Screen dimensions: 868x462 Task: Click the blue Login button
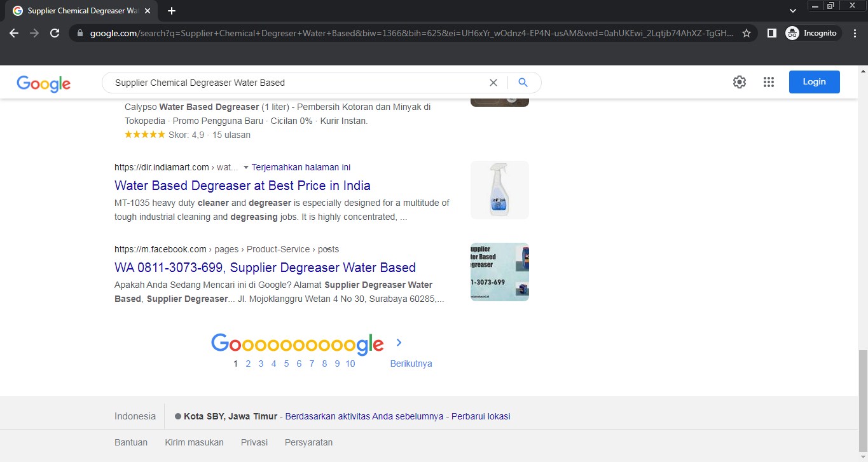click(814, 82)
